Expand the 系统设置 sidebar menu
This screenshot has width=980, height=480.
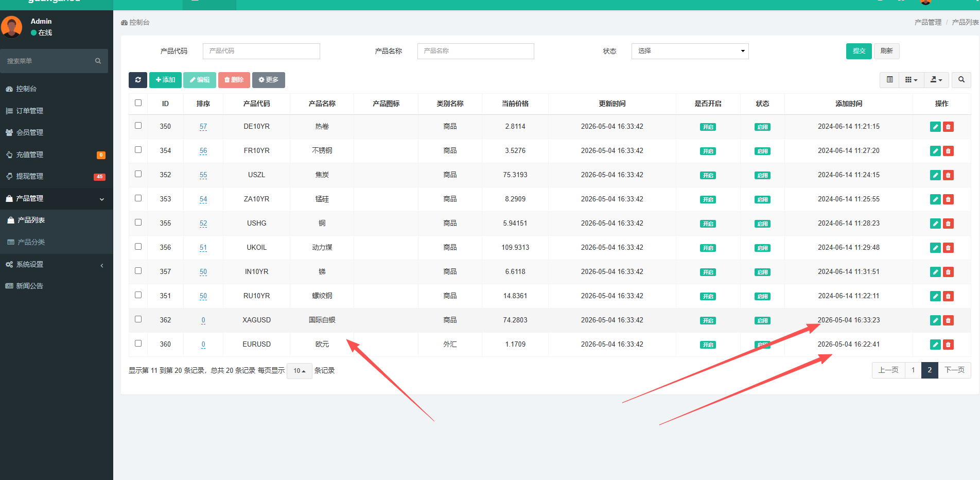[57, 264]
